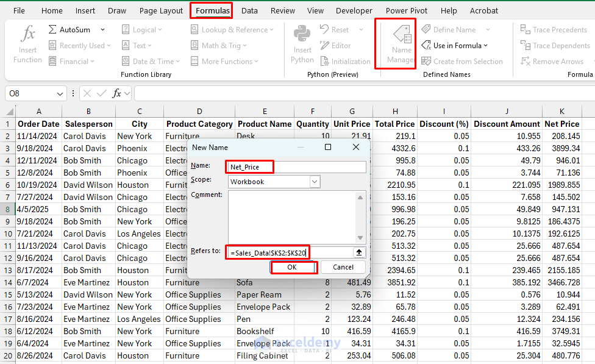Close the New Name dialog

pos(356,147)
